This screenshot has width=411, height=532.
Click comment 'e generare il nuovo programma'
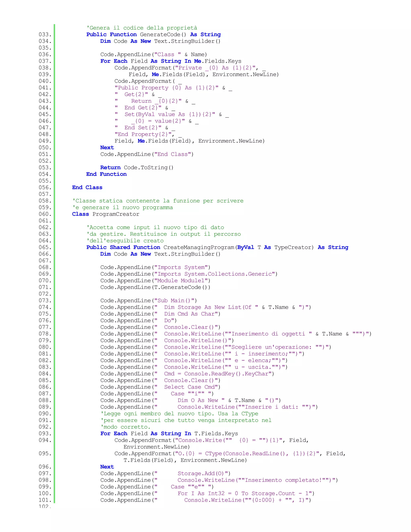(123, 208)
